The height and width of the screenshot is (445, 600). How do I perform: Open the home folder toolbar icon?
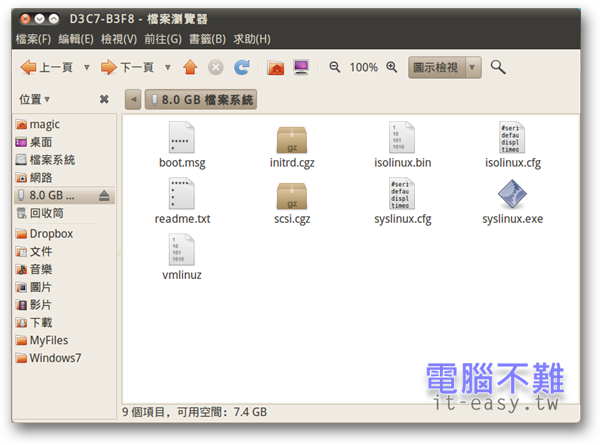pyautogui.click(x=275, y=67)
